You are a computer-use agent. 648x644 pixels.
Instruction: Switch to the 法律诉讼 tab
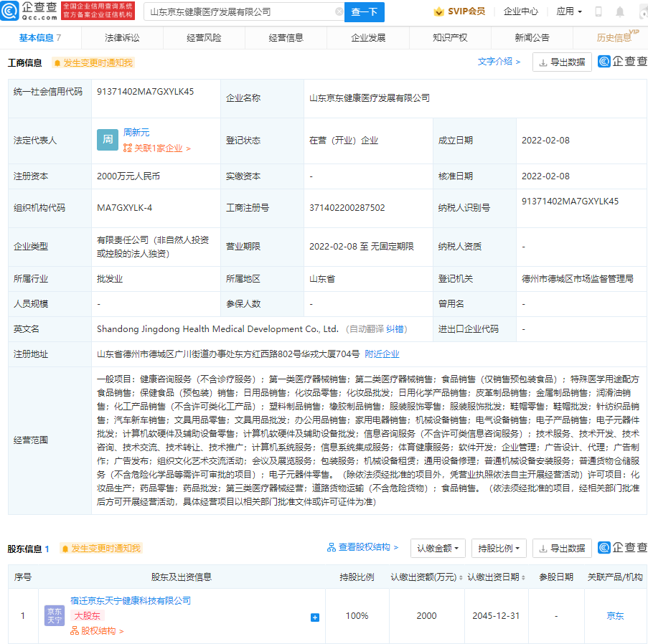(121, 37)
